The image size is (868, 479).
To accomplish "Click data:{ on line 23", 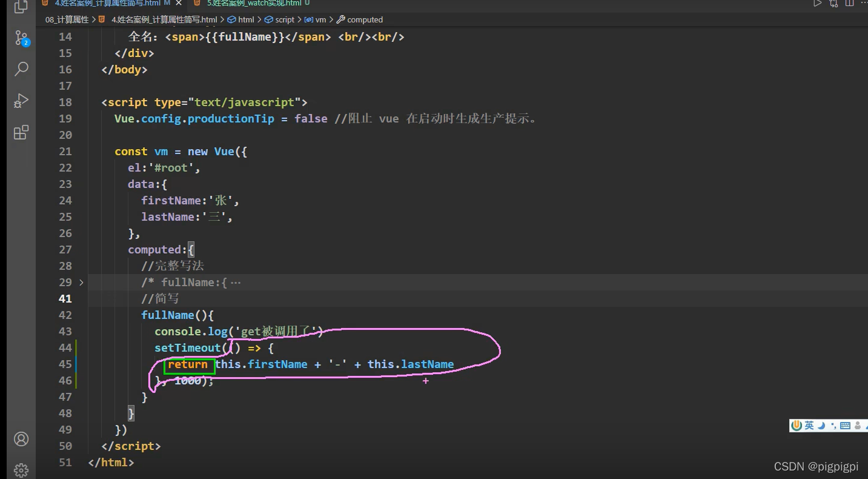I will [x=148, y=184].
